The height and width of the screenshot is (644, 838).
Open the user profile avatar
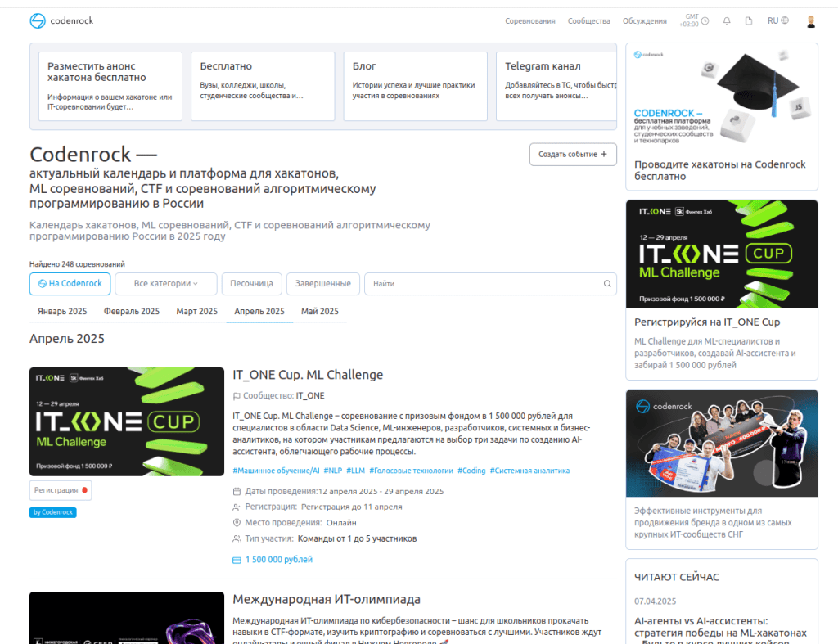click(811, 20)
